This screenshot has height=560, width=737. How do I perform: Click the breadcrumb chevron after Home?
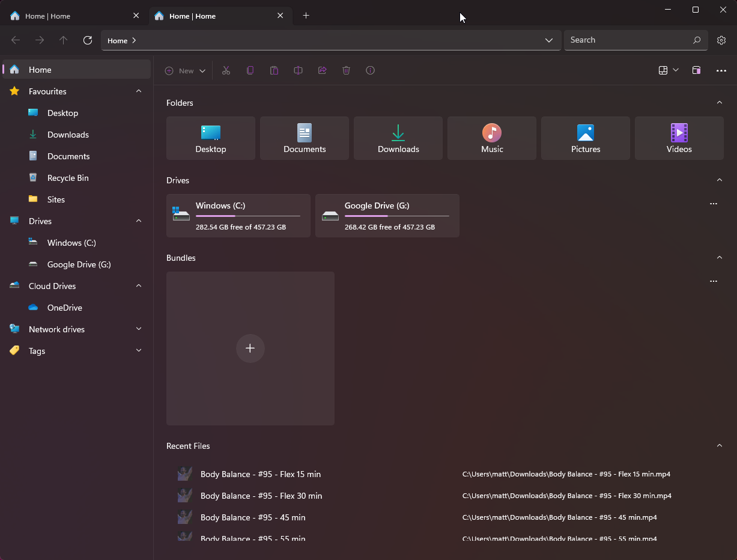point(134,41)
